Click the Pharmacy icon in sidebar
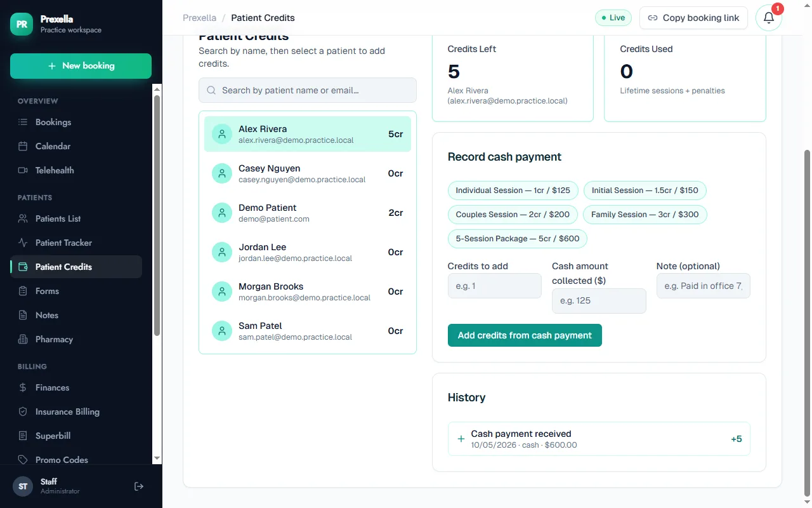The width and height of the screenshot is (812, 508). point(23,339)
